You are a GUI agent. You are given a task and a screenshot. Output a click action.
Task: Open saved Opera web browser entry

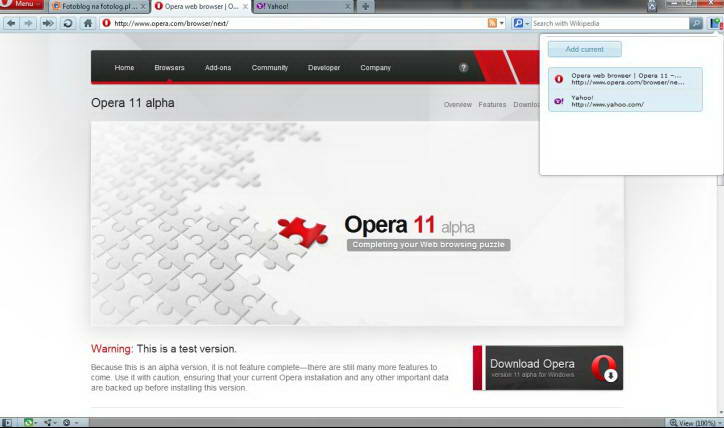pyautogui.click(x=626, y=79)
